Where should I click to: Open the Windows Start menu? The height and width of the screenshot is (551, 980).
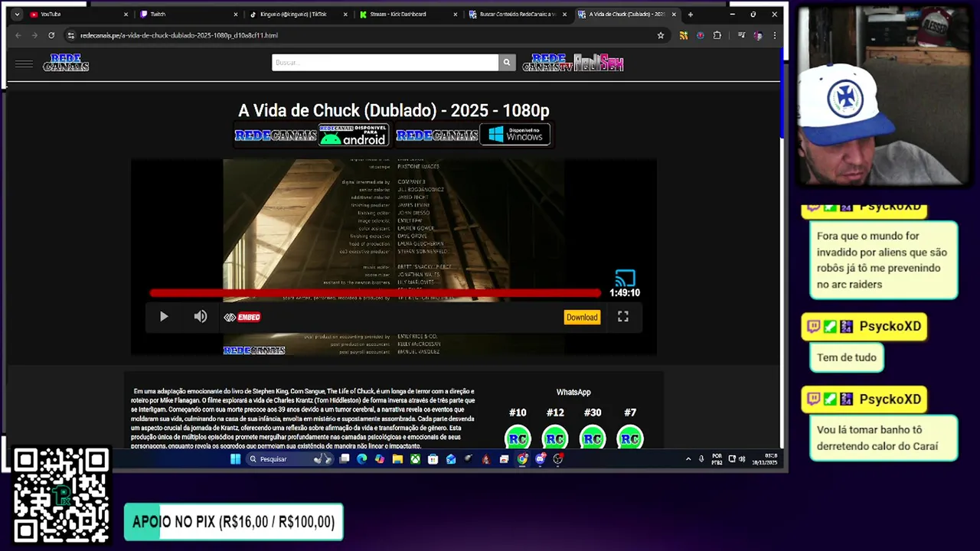235,459
